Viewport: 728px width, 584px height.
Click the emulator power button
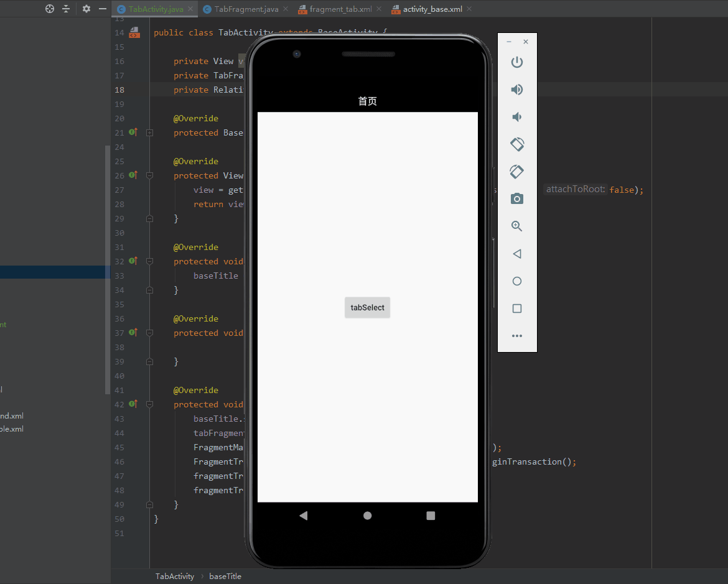(516, 62)
